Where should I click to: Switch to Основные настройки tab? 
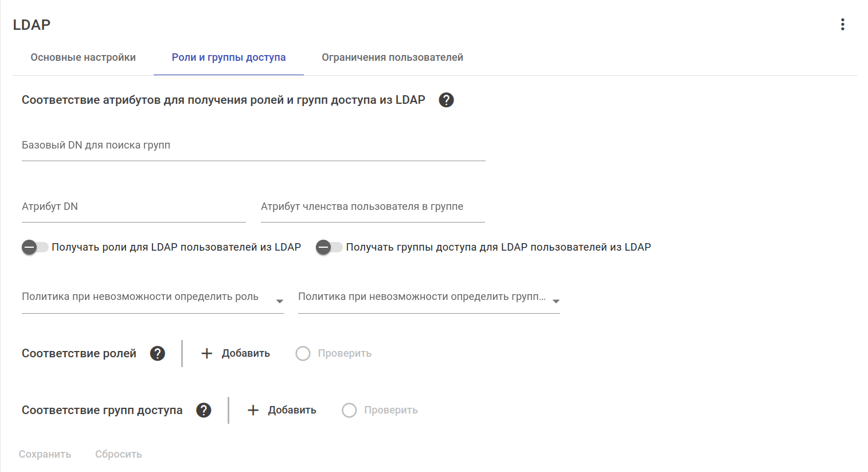pos(83,57)
